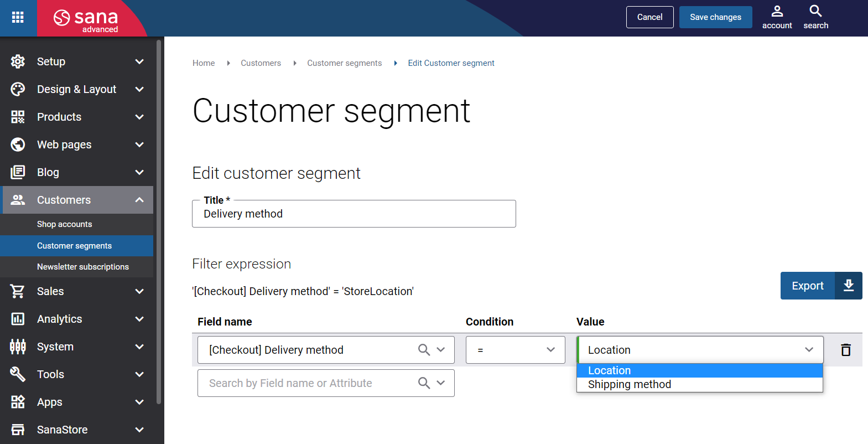The height and width of the screenshot is (444, 868).
Task: Click the Blog document icon
Action: (x=18, y=172)
